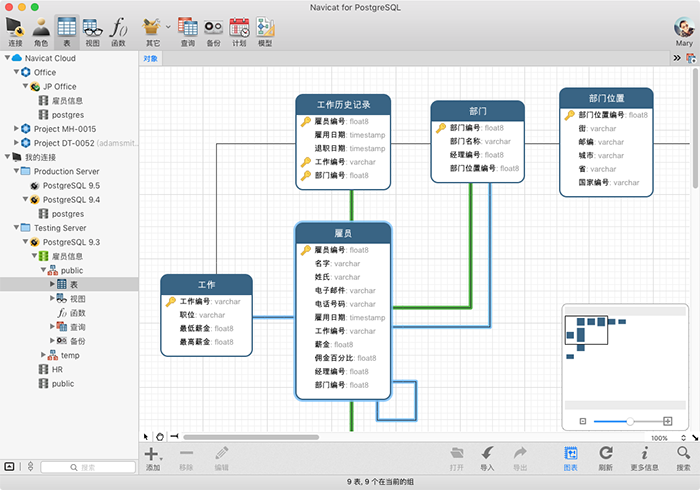Screen dimensions: 700x490
Task: Click the overview minimap viewport thumbnail
Action: tap(586, 330)
